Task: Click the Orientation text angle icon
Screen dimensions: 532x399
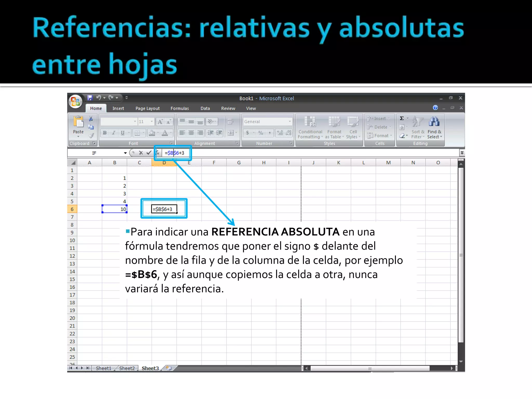Action: [211, 122]
